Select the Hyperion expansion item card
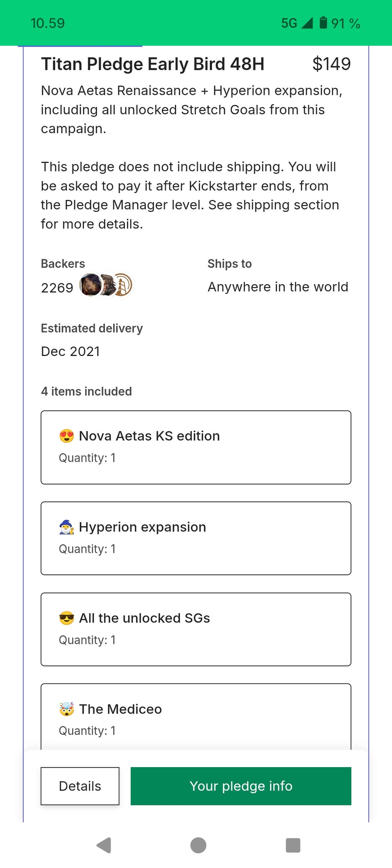Screen dimensions: 392x868 (x=196, y=538)
